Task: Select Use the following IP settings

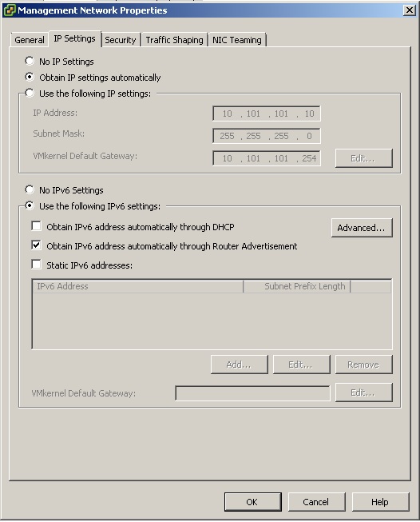Action: pyautogui.click(x=30, y=93)
